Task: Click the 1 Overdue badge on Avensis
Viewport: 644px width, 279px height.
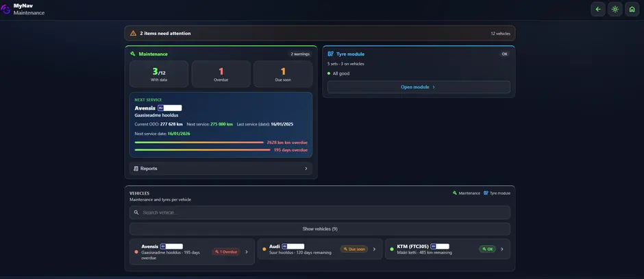Action: 226,252
